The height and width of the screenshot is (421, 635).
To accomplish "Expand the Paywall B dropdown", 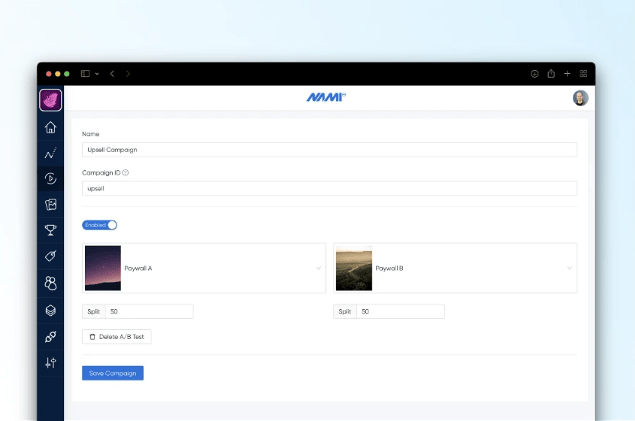I will point(570,268).
